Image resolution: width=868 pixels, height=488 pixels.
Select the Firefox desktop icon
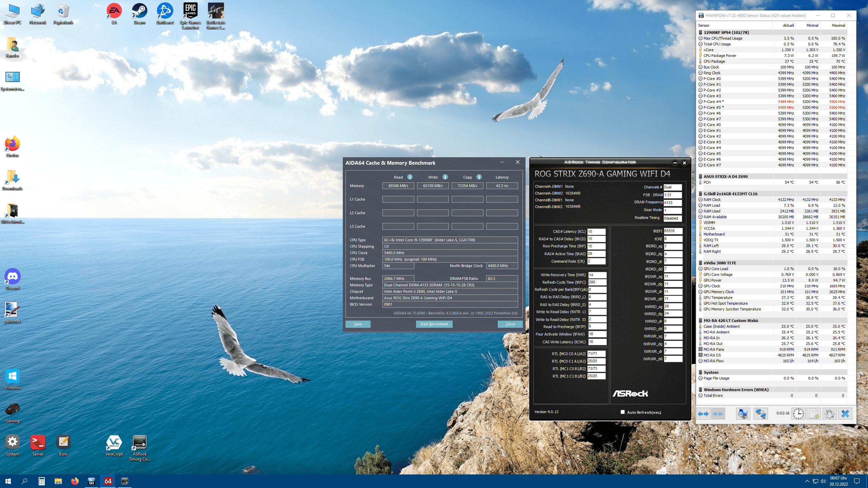[13, 146]
